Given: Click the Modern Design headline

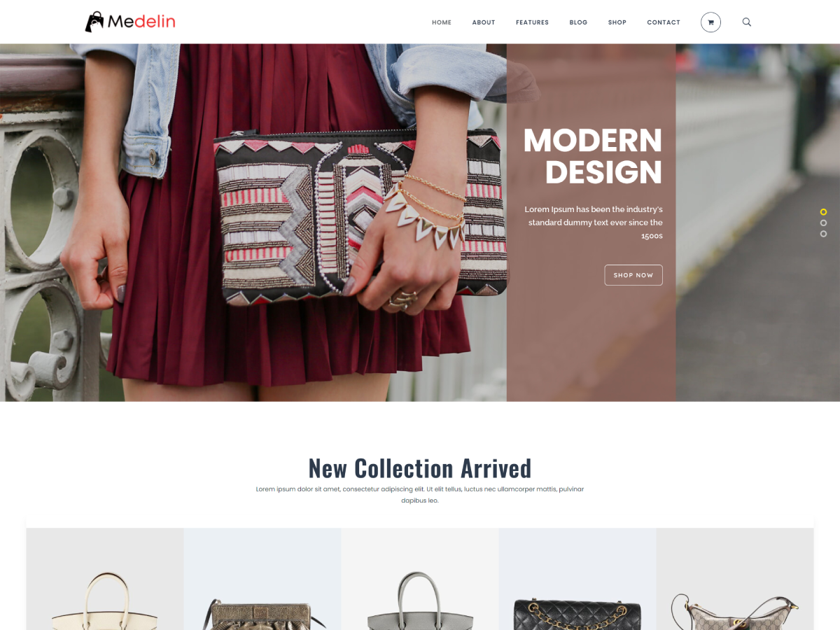Looking at the screenshot, I should pyautogui.click(x=593, y=156).
